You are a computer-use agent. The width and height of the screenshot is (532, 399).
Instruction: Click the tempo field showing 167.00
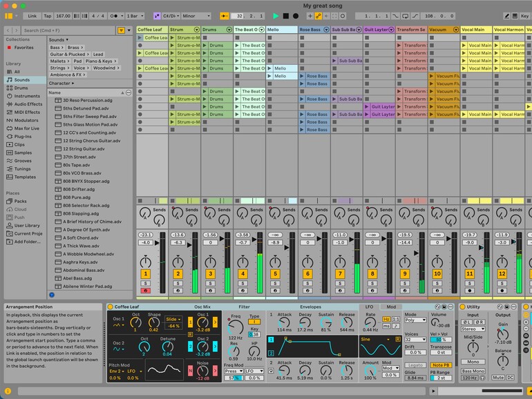(x=63, y=16)
